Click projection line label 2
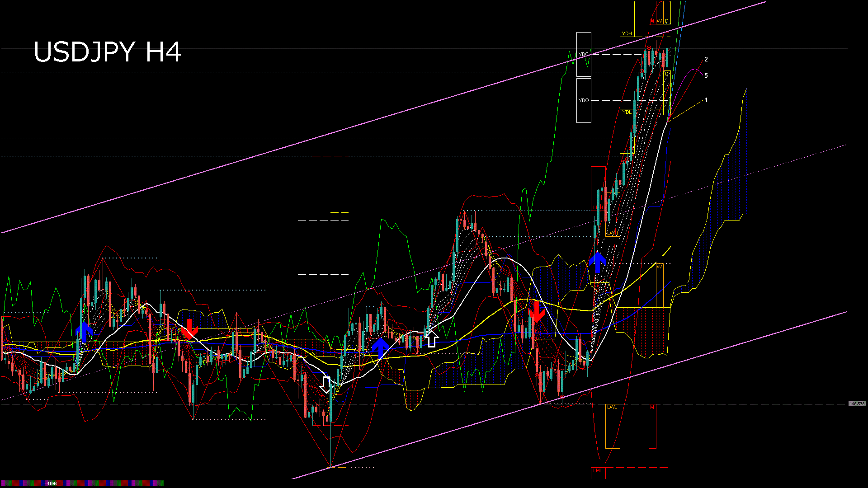 click(x=706, y=59)
